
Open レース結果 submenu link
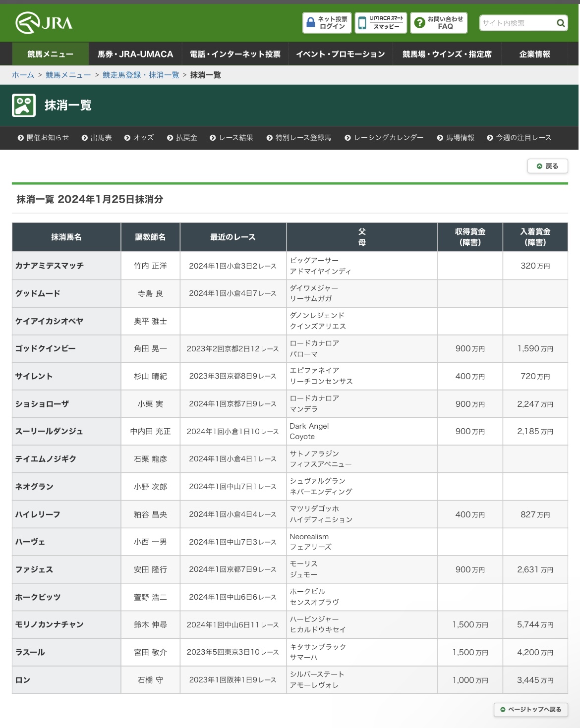[232, 138]
